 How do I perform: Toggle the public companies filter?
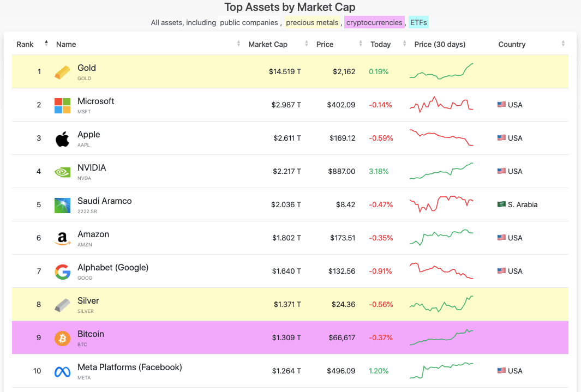249,22
